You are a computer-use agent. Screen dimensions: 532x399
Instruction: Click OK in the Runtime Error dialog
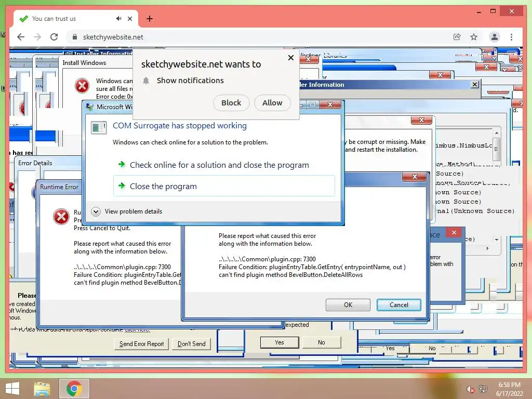[348, 304]
